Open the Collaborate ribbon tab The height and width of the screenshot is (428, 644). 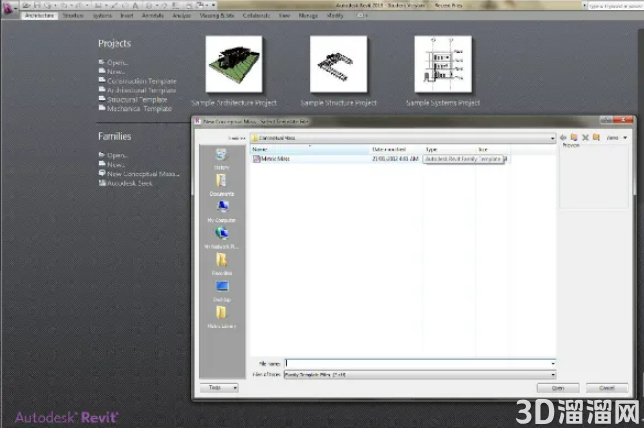[256, 16]
